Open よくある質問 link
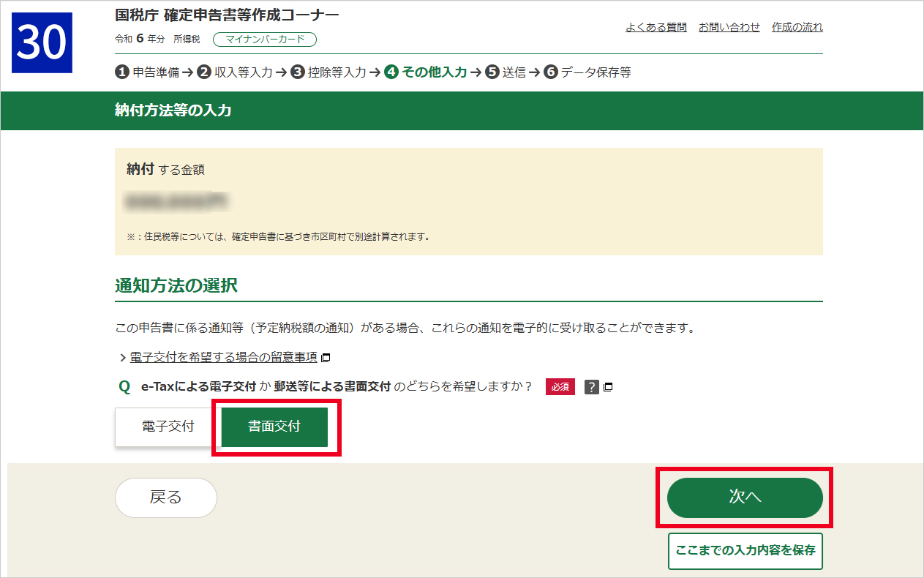 coord(656,27)
